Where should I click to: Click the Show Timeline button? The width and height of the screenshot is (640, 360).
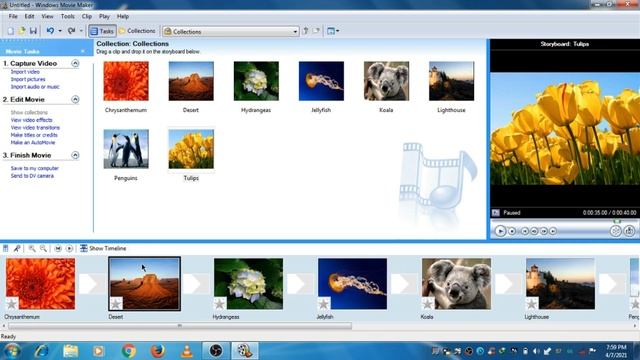[x=103, y=248]
